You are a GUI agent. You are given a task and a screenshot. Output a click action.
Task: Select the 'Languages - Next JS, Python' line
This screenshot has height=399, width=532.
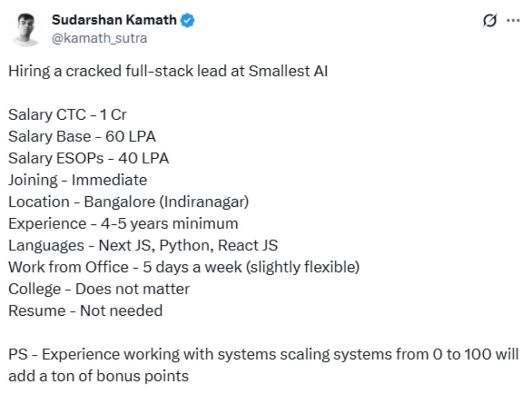pyautogui.click(x=143, y=245)
